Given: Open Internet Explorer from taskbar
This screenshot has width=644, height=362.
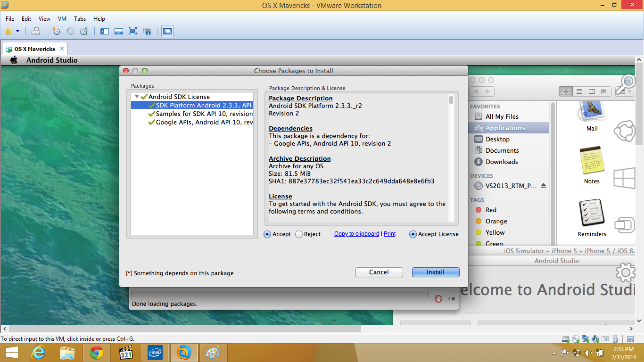Looking at the screenshot, I should click(x=38, y=353).
